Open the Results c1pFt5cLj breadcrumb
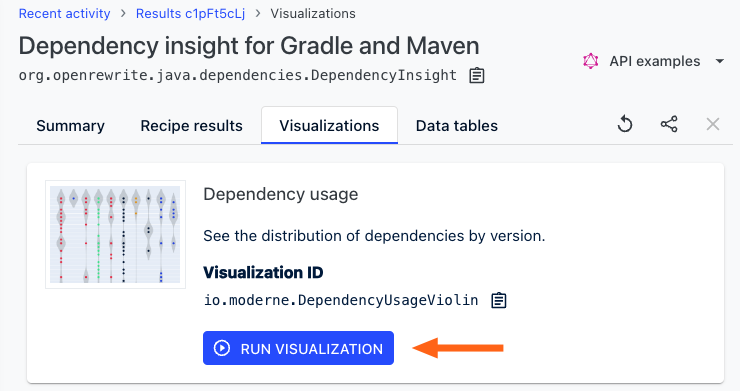 (190, 14)
